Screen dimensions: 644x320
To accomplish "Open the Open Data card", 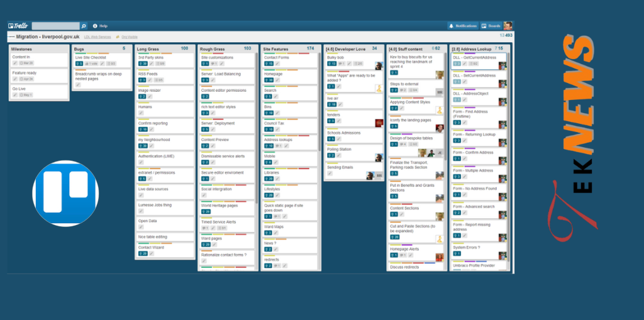I will coord(165,224).
